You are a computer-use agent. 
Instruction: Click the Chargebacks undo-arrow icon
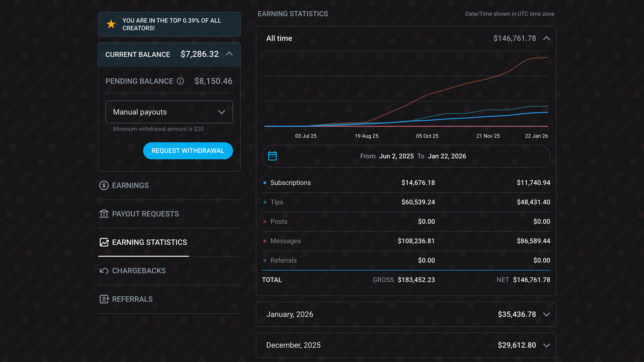[x=104, y=271]
